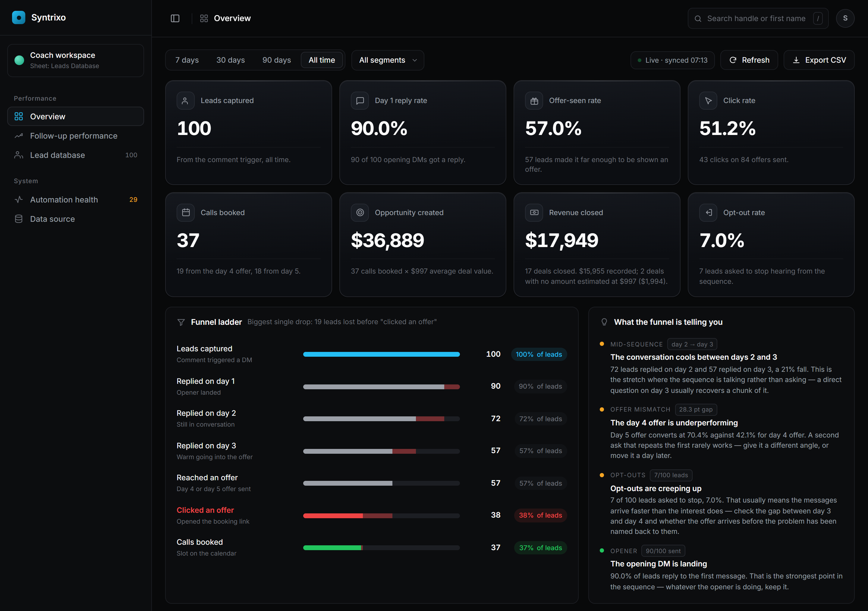
Task: Click the Automation health 29 count badge
Action: tap(133, 199)
